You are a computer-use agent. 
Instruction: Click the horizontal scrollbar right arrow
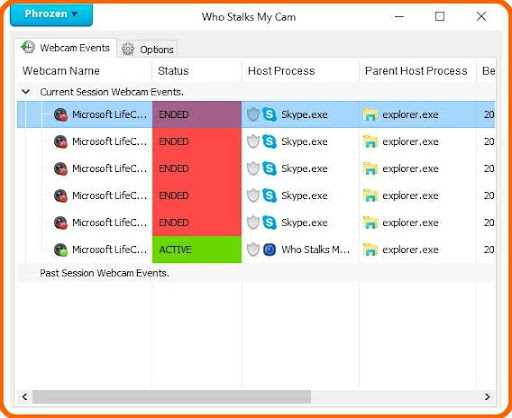point(487,397)
